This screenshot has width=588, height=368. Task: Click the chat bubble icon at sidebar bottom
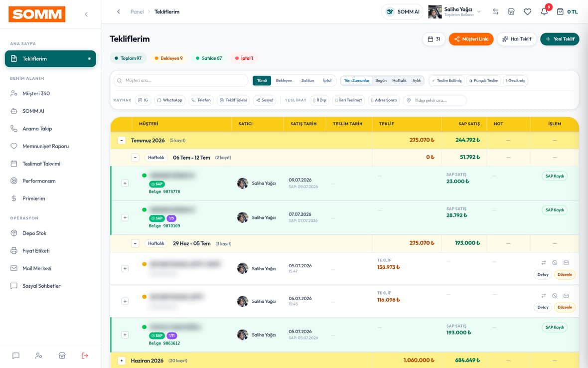(16, 356)
